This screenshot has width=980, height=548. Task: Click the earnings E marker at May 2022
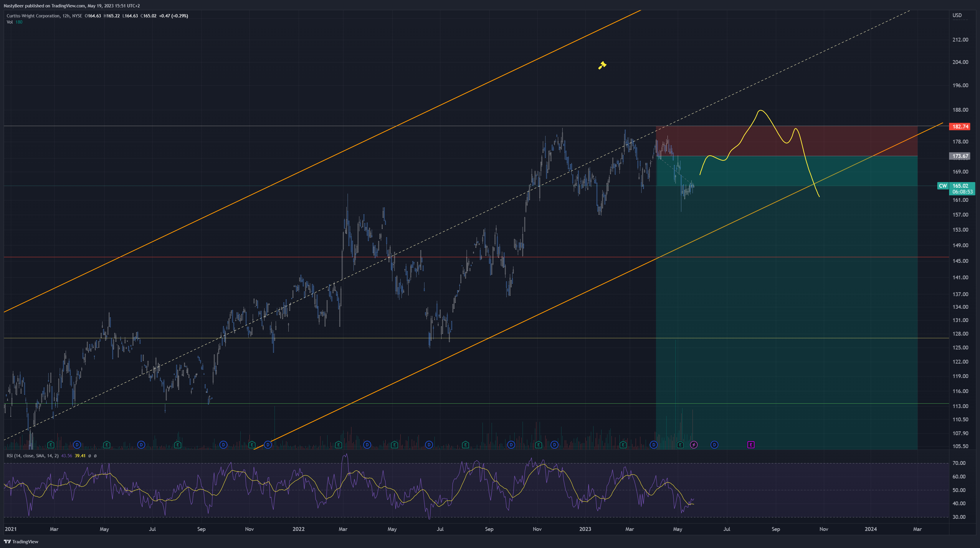click(x=394, y=445)
